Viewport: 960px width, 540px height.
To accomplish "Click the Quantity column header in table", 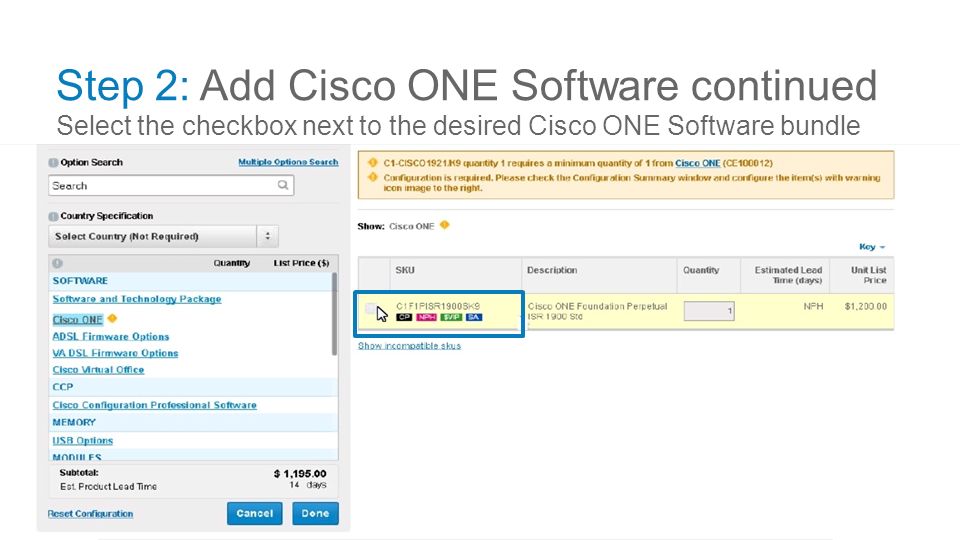I will [x=701, y=270].
